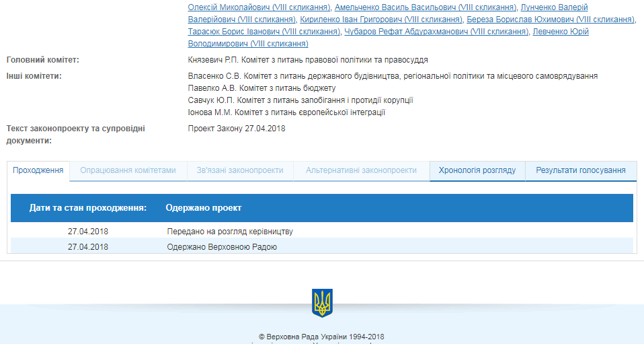This screenshot has width=644, height=344.
Task: Switch to Опрацювання комітетами tab
Action: pos(128,170)
